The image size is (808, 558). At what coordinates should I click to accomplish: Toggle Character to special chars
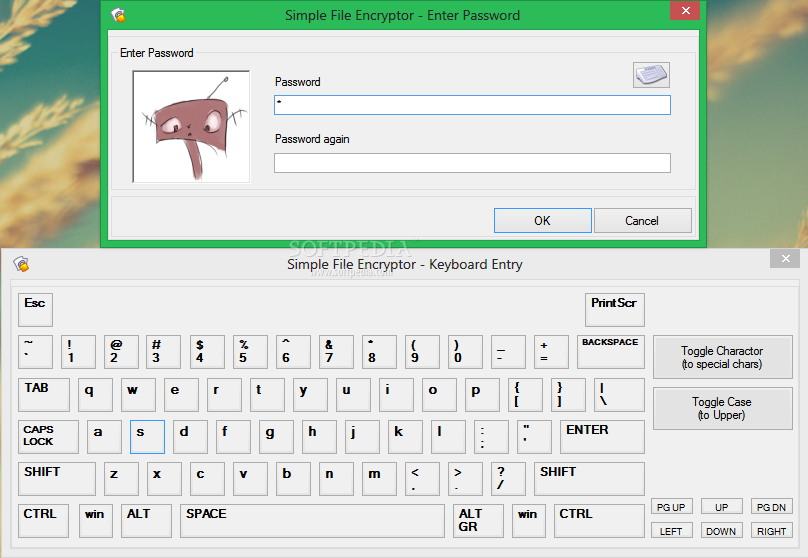[722, 357]
